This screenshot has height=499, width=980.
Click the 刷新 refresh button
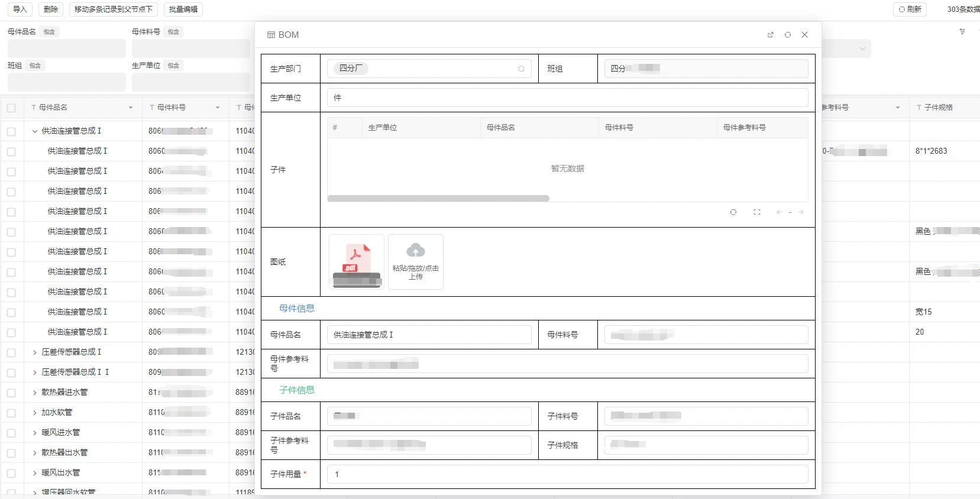pos(910,9)
